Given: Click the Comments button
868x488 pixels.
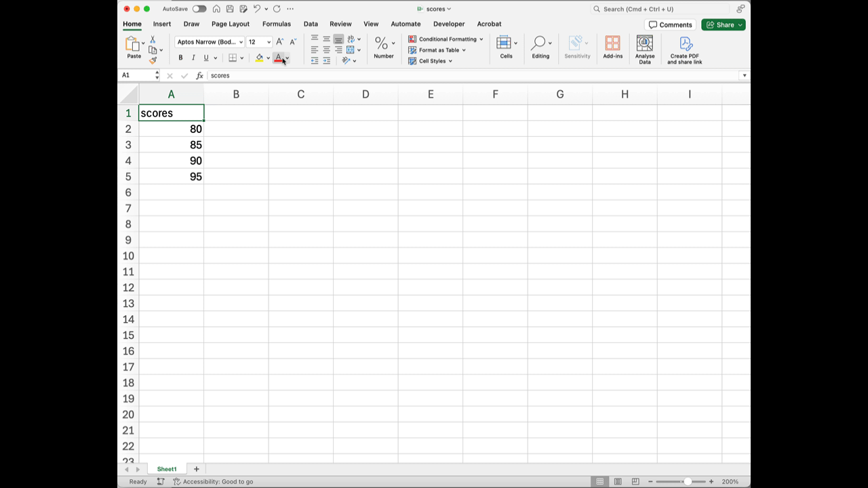Looking at the screenshot, I should 670,24.
